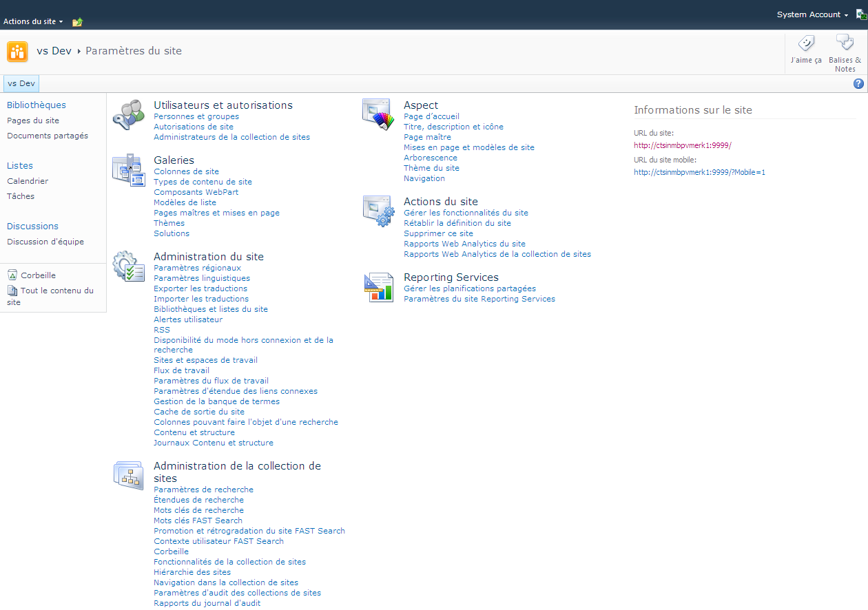The image size is (868, 610).
Task: Click the Galeries section icon
Action: pyautogui.click(x=128, y=170)
